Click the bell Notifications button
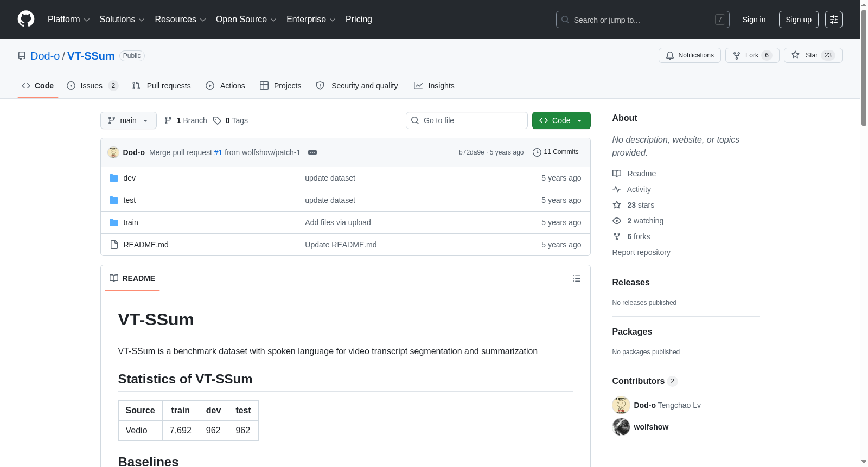The width and height of the screenshot is (868, 467). 690,55
